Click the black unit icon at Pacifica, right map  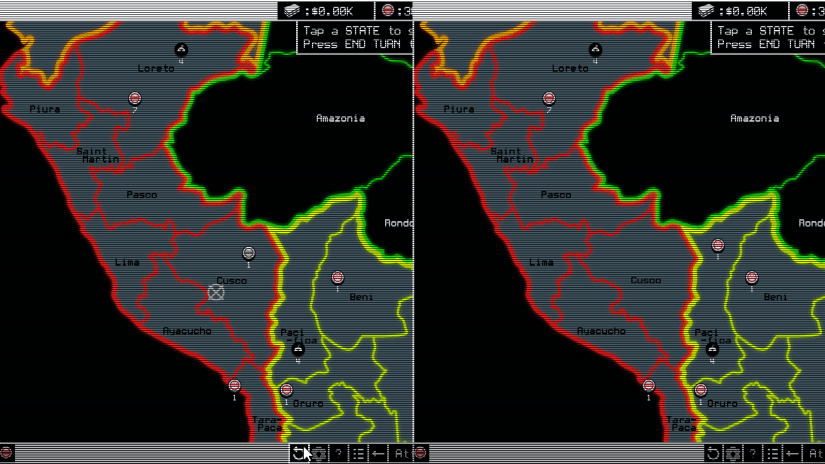point(712,350)
